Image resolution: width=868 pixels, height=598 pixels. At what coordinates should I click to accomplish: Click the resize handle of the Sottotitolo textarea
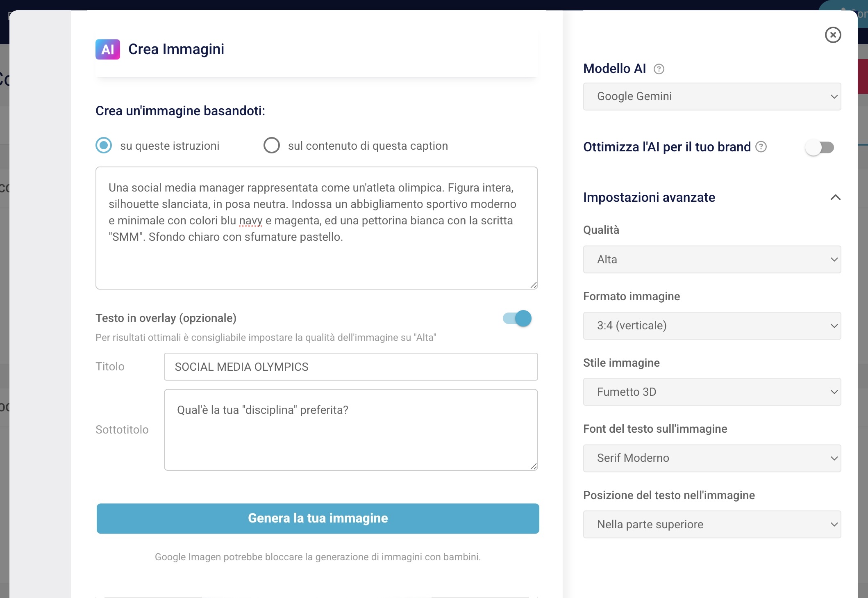pos(533,466)
